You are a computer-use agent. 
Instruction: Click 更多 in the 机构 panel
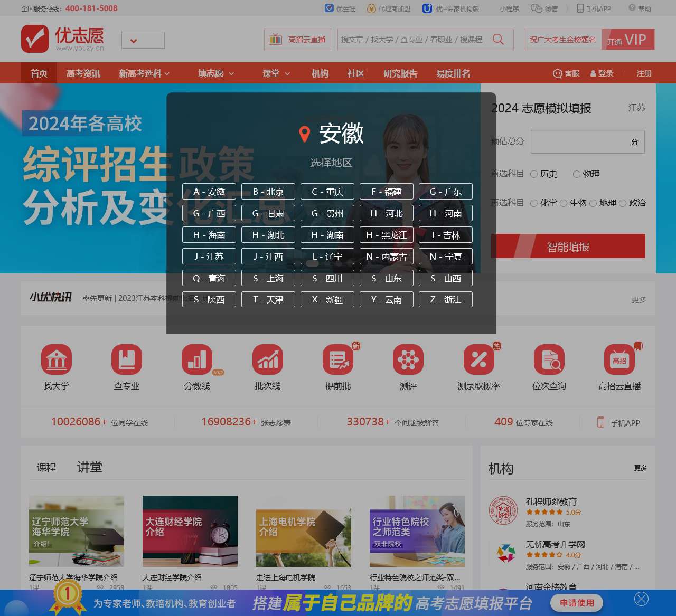click(x=641, y=468)
